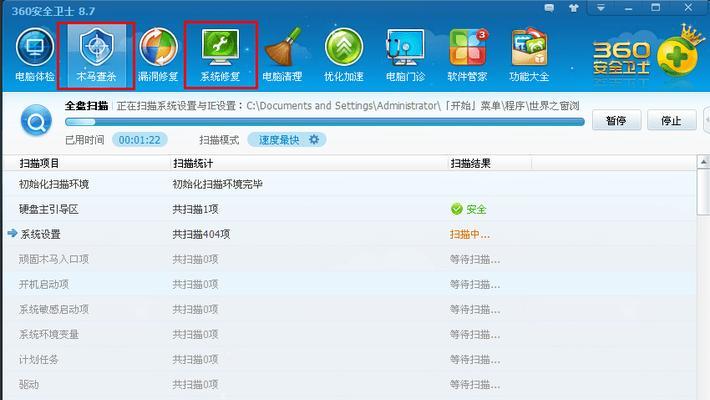Open the 电脑门诊 clinic icon
Screen dimensions: 710x400
[405, 55]
